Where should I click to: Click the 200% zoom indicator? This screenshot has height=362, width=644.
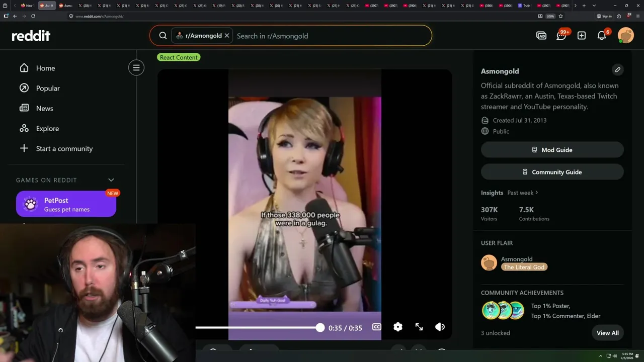[x=550, y=16]
